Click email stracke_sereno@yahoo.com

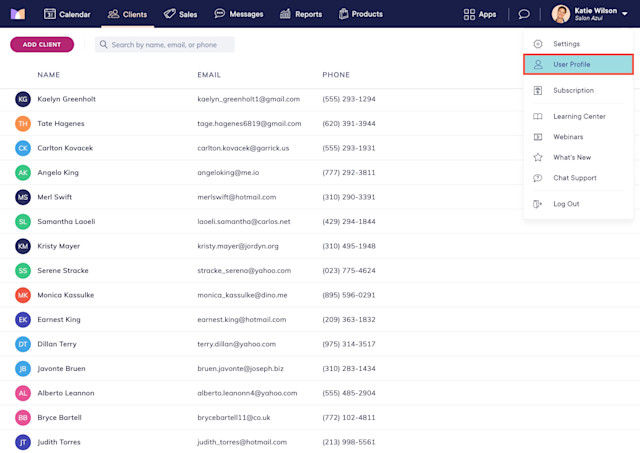click(x=244, y=271)
